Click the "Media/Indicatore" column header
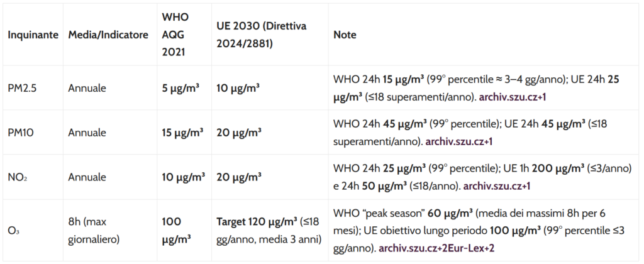The height and width of the screenshot is (264, 644). coord(108,33)
